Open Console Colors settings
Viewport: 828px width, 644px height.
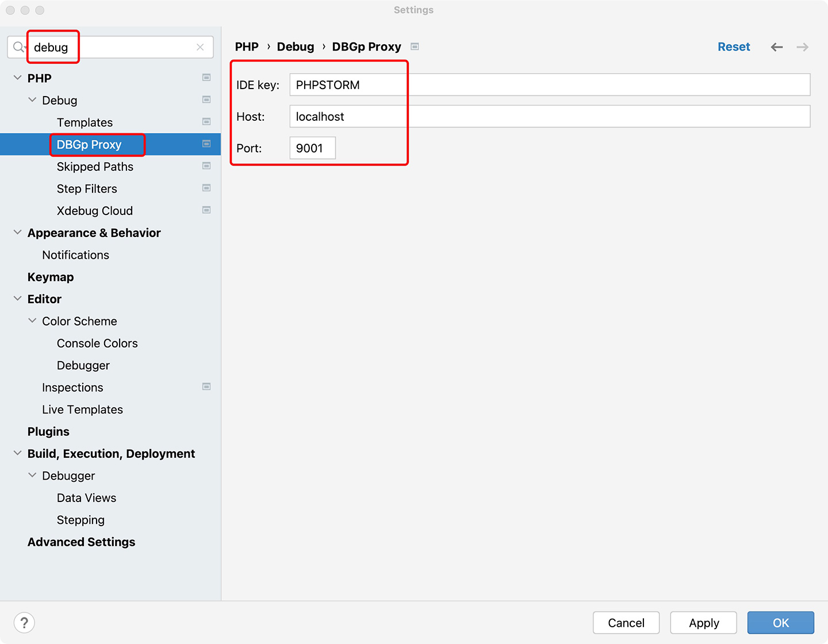pos(97,343)
